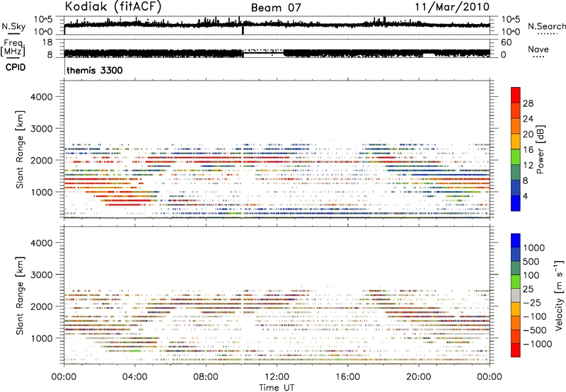Viewport: 566px width, 392px height.
Task: Click the blue top segment of Velocity colorbar
Action: pyautogui.click(x=516, y=241)
